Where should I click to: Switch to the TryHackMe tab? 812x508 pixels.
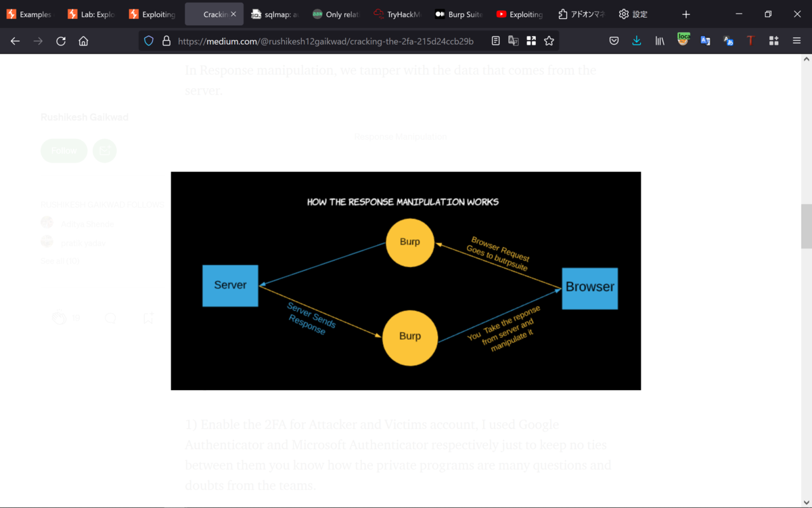point(397,14)
